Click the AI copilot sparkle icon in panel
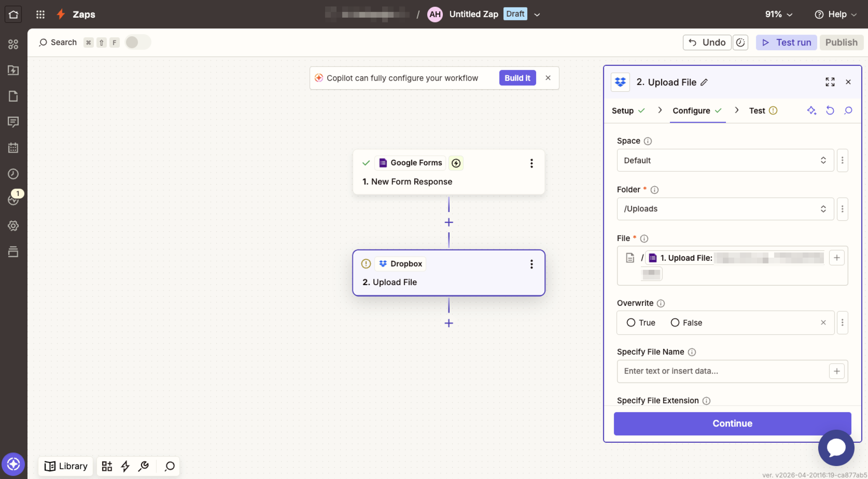 (812, 111)
